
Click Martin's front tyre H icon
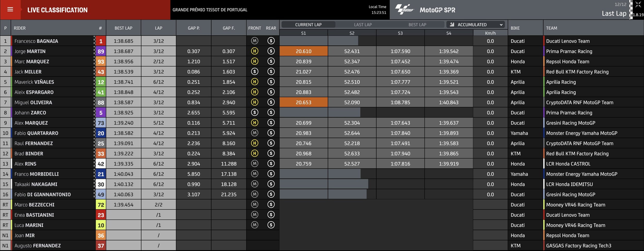pos(255,51)
